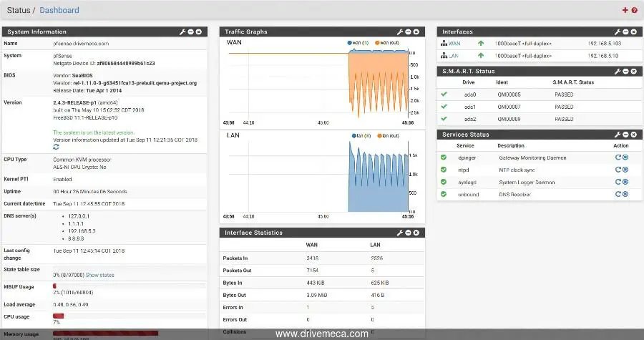Add a widget with the plus icon
The image size is (644, 340).
[x=625, y=10]
